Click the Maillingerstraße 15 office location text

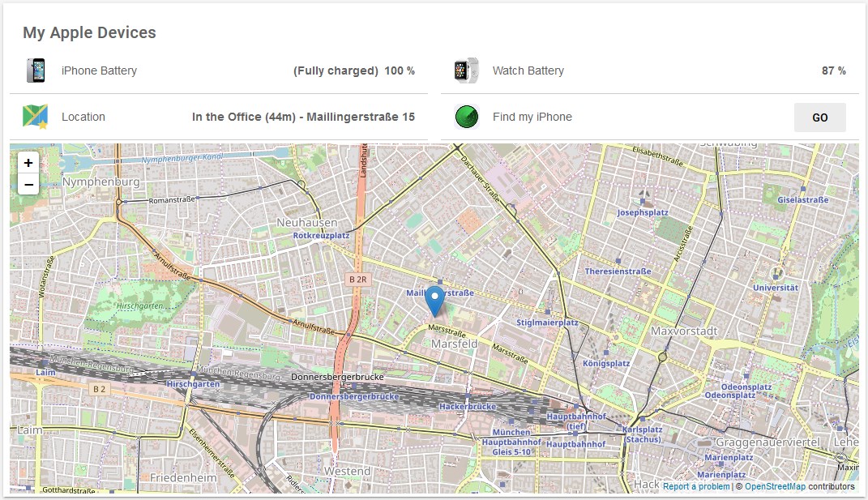304,117
